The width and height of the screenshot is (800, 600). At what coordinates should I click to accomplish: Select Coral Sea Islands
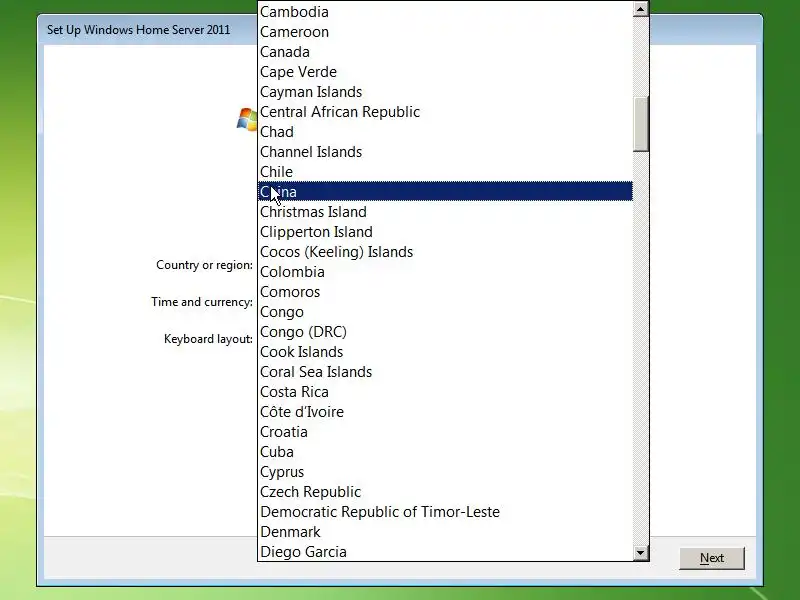445,371
